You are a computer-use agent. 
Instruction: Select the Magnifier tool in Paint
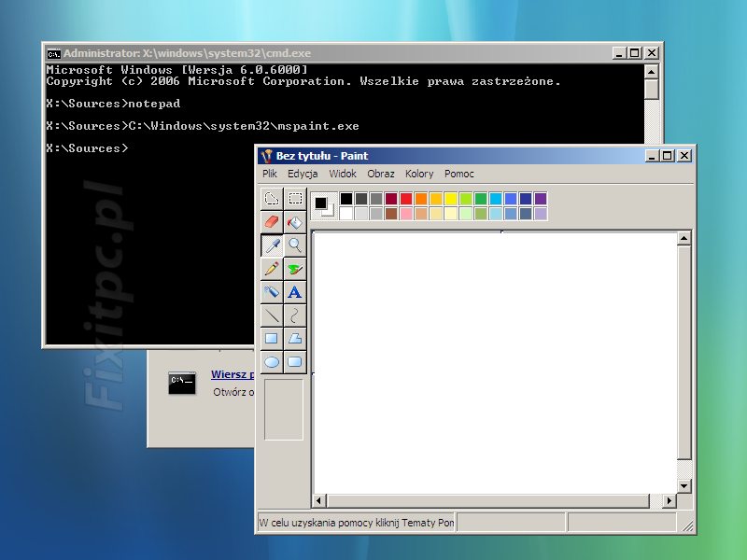click(295, 245)
